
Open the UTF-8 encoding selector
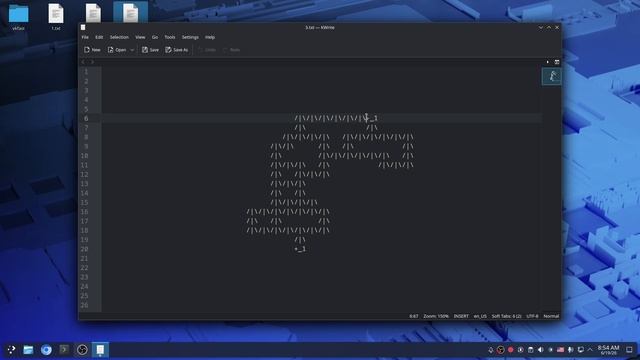(x=532, y=316)
